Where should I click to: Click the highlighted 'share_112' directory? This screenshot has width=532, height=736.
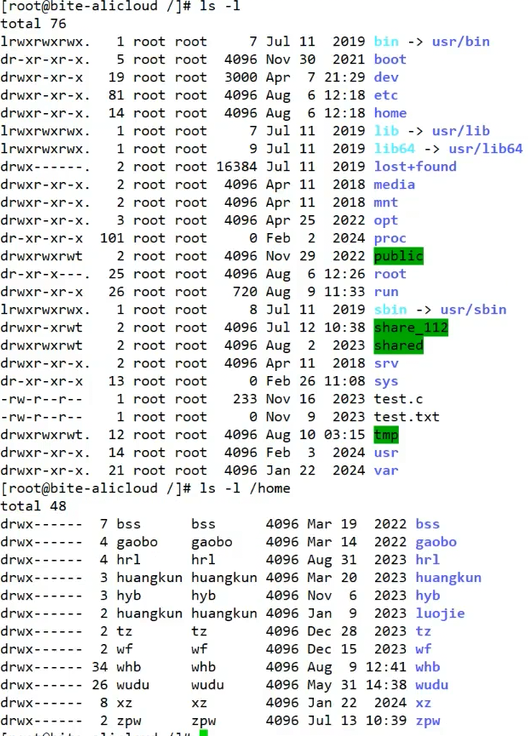[411, 328]
